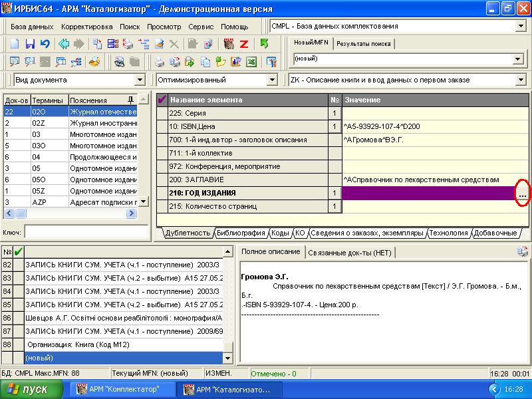Click the horizontal scrollbar in the dictionary panel

70,213
